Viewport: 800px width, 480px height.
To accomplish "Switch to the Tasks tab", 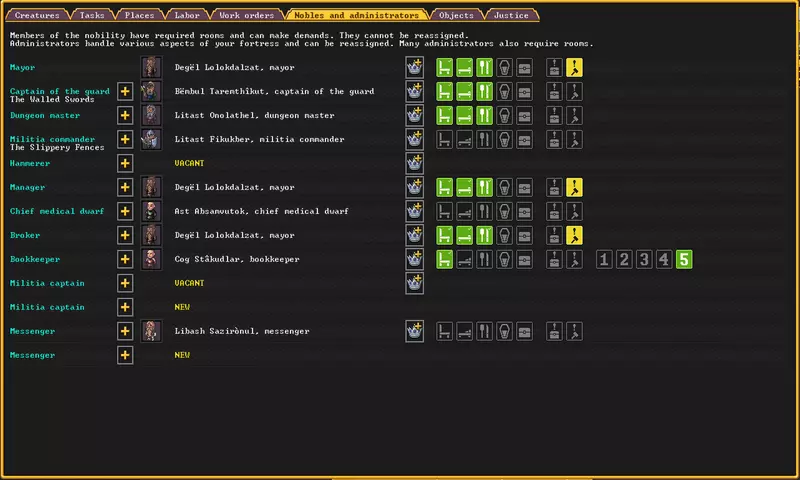I will [92, 15].
